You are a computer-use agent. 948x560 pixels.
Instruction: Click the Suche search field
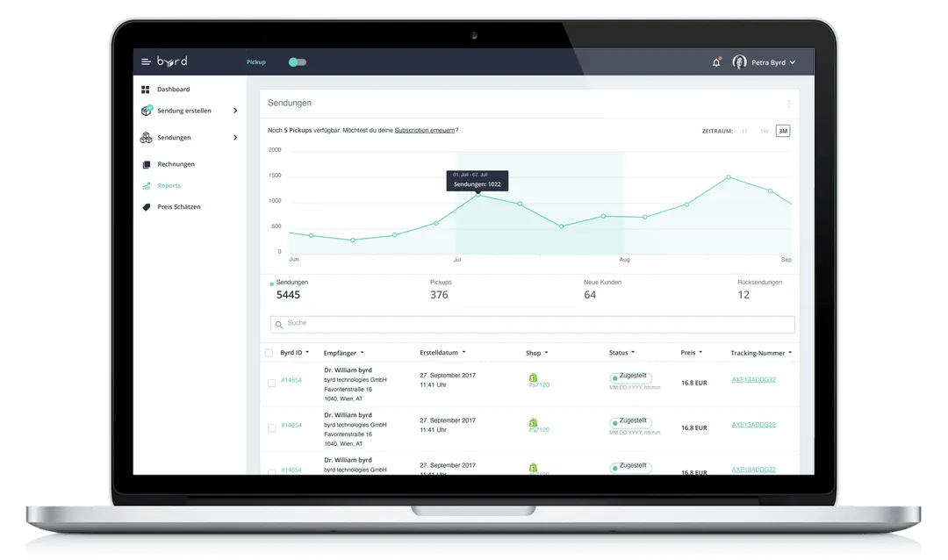(532, 324)
